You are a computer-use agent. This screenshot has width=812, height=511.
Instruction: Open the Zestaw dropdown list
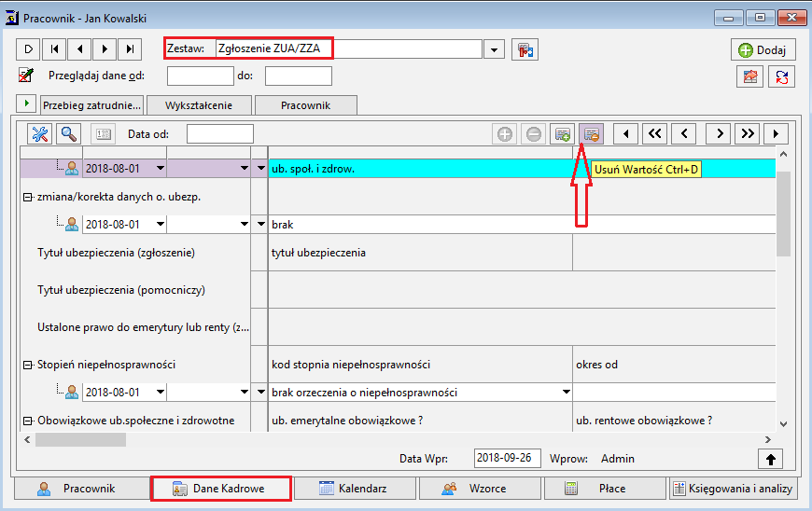point(494,49)
